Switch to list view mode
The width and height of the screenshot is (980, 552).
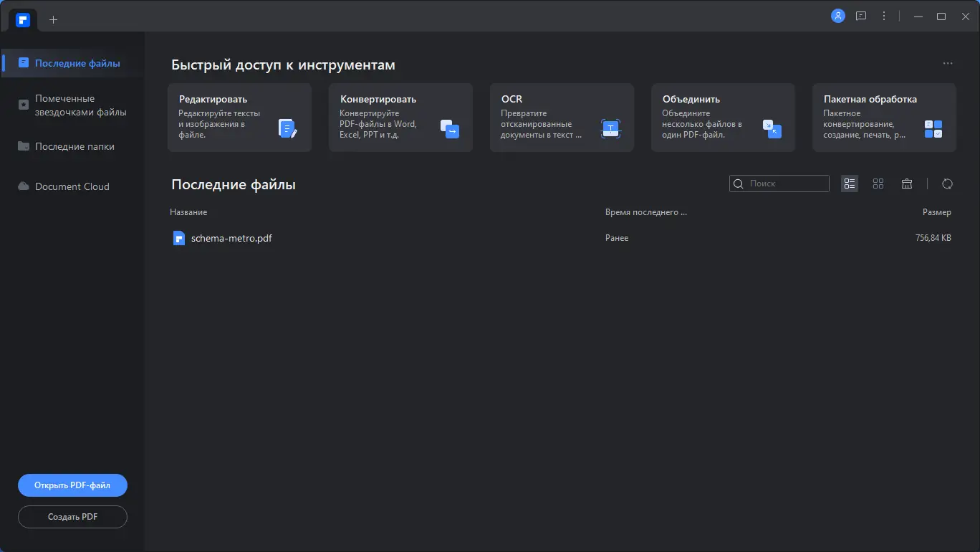(x=850, y=184)
